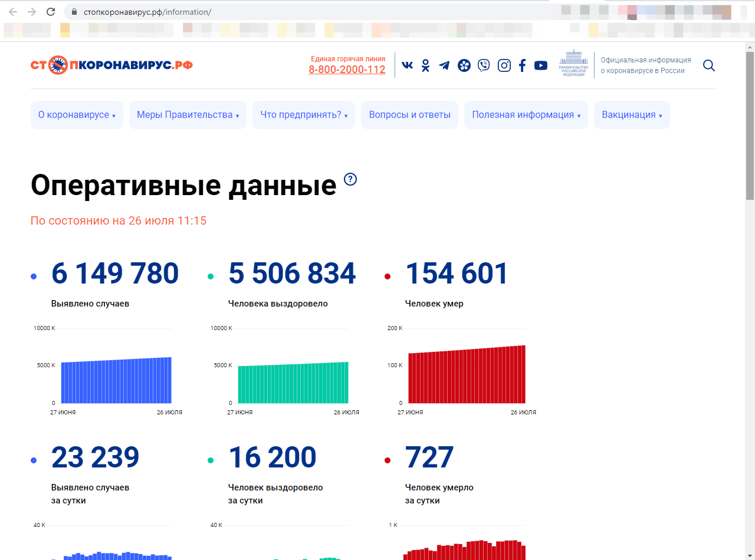
Task: Open the Odnoklassniki social icon
Action: coord(425,65)
